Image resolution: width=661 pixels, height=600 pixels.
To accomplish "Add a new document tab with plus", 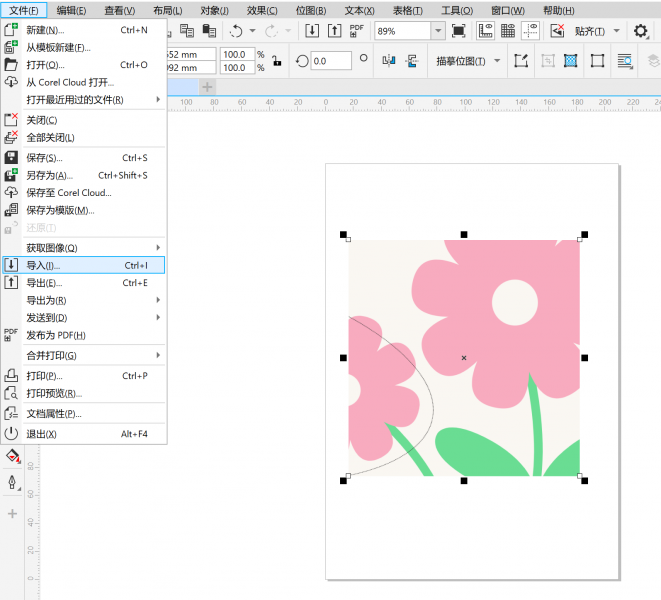I will pos(208,87).
